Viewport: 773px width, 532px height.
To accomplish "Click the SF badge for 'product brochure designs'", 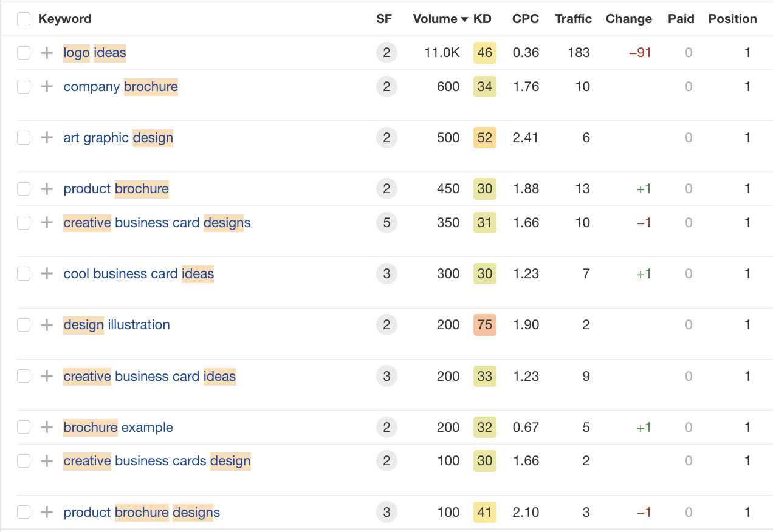I will pyautogui.click(x=386, y=513).
